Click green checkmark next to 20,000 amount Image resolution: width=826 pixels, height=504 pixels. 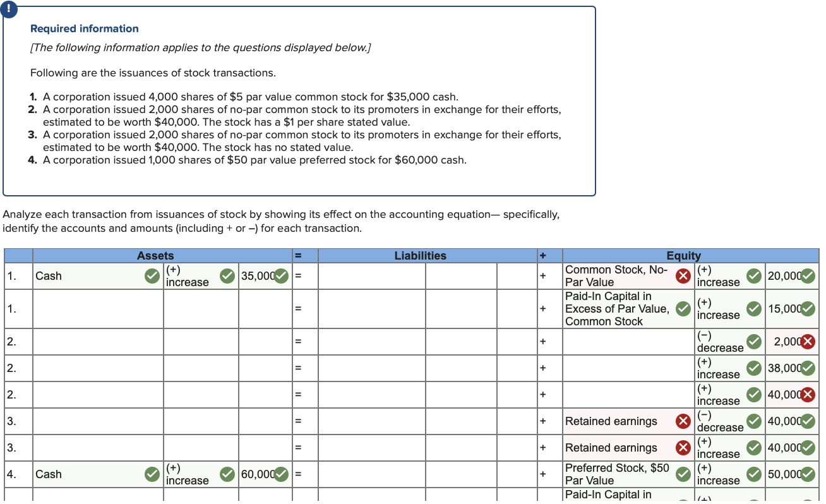807,276
